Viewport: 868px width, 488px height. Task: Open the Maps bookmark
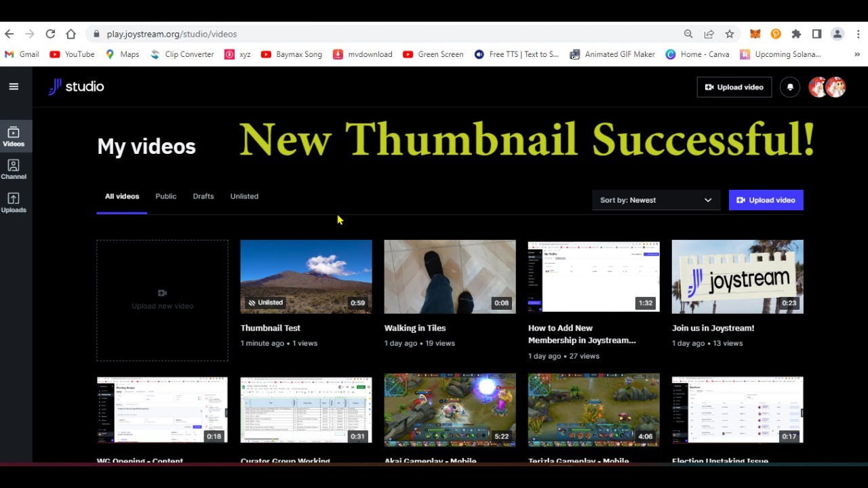pyautogui.click(x=122, y=54)
